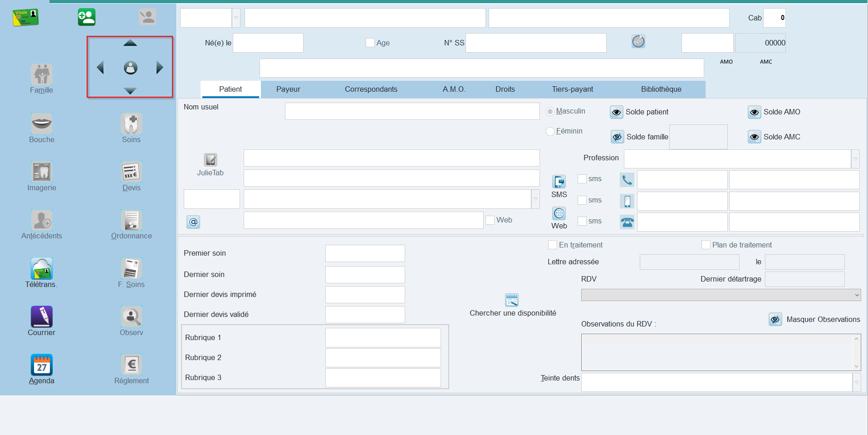
Task: Check the En traitement box
Action: click(553, 245)
